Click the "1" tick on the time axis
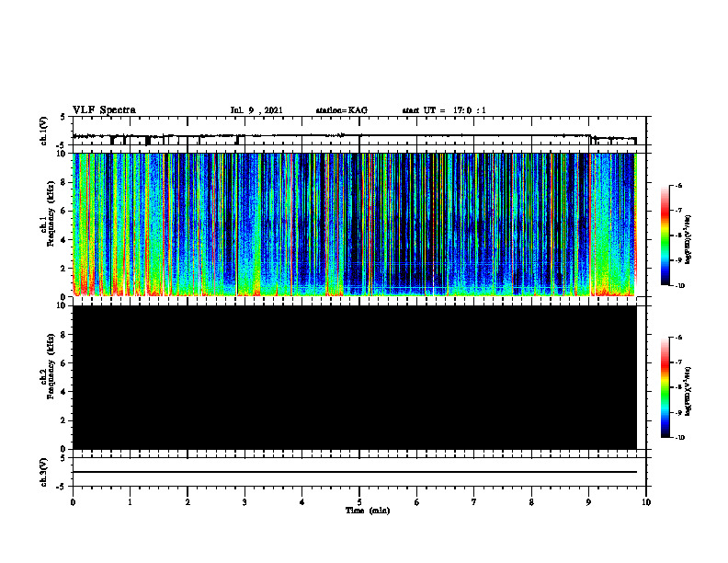Screen dimensions: 728x563 (x=130, y=502)
